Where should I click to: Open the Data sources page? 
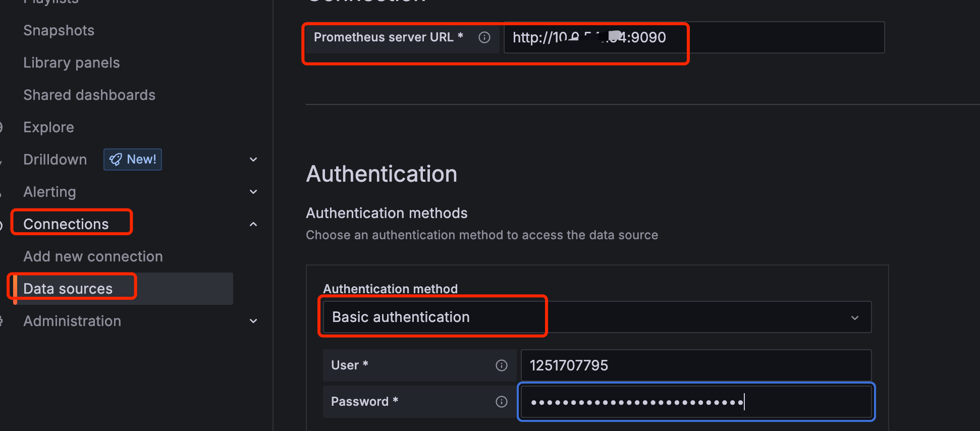pos(68,289)
